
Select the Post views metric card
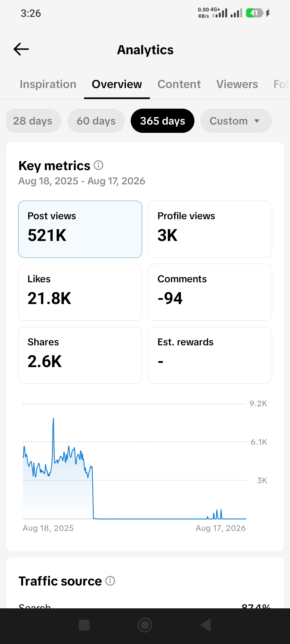[x=80, y=229]
